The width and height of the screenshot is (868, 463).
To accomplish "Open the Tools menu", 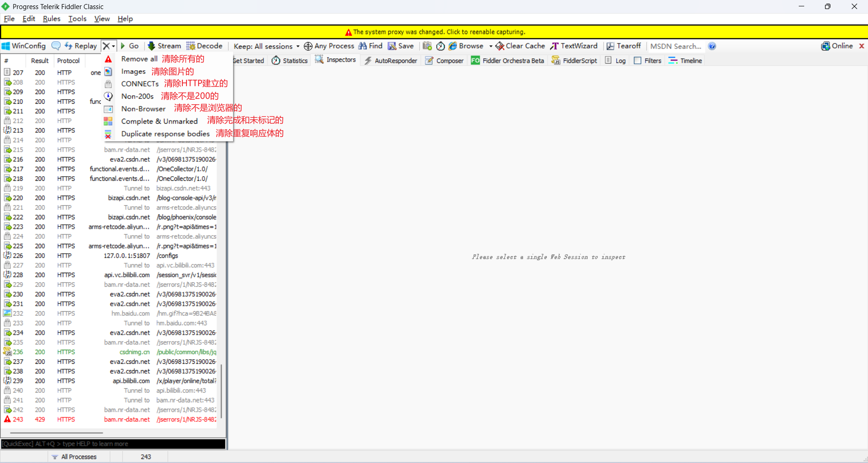I will click(x=77, y=19).
